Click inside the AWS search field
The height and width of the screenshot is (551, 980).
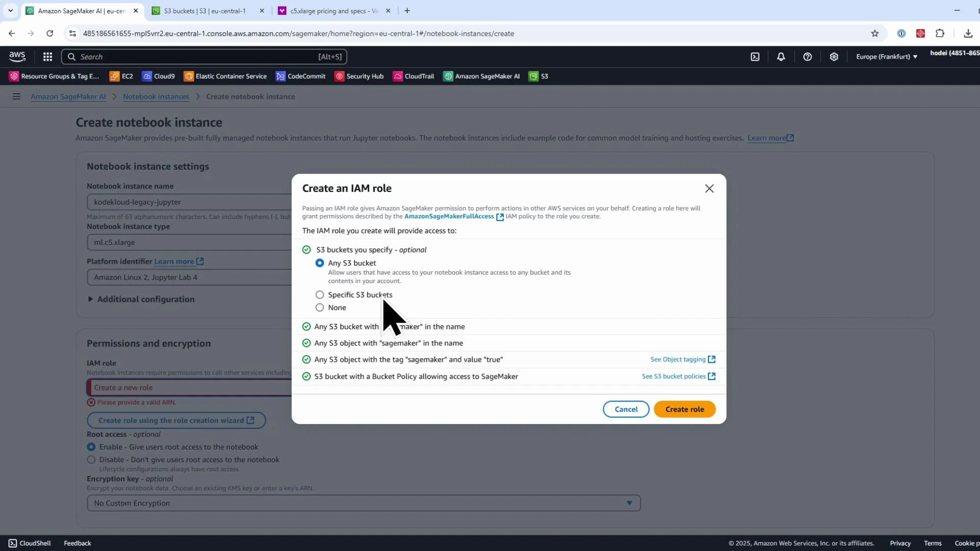pyautogui.click(x=204, y=57)
